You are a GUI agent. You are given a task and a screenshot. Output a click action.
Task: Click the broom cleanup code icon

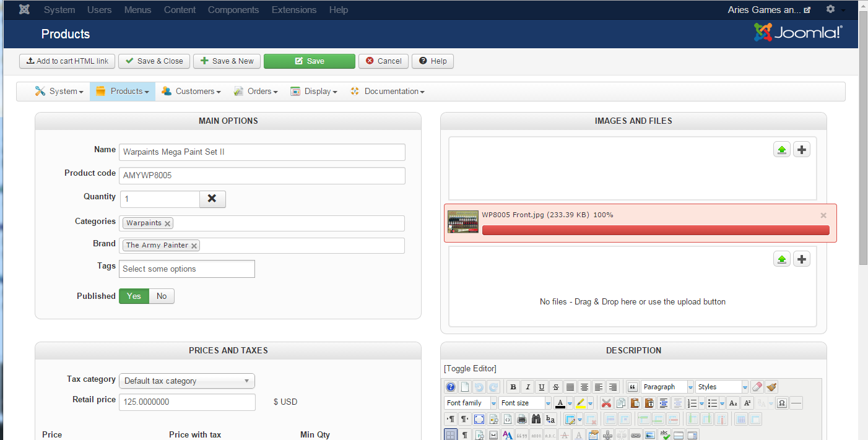[771, 387]
